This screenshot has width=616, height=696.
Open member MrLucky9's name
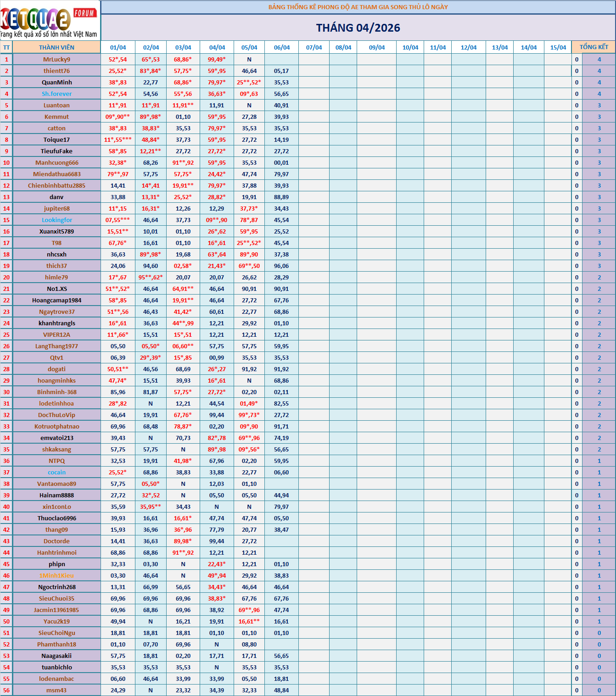(56, 59)
